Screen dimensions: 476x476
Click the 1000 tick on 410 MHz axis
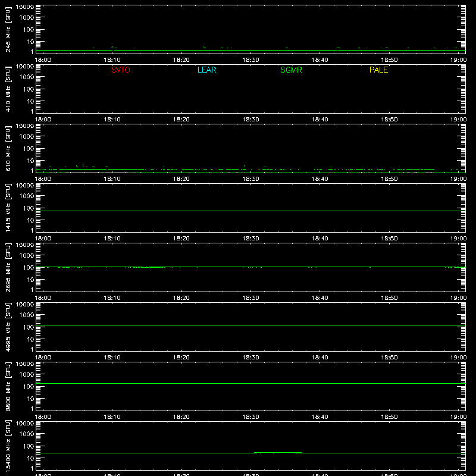[27, 77]
